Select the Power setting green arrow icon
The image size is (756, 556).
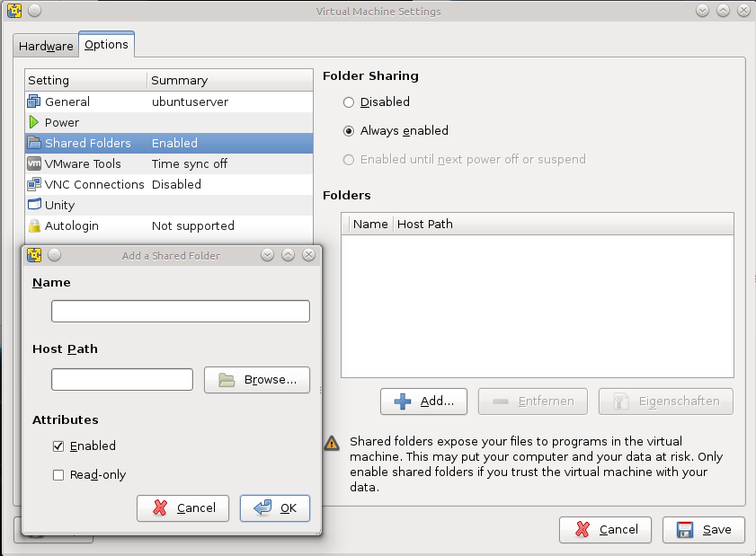(34, 122)
